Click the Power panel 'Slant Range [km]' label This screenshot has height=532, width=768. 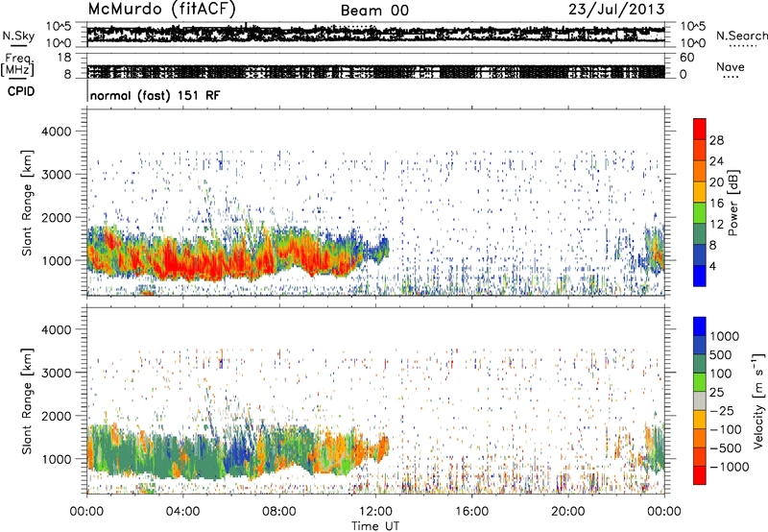[27, 203]
